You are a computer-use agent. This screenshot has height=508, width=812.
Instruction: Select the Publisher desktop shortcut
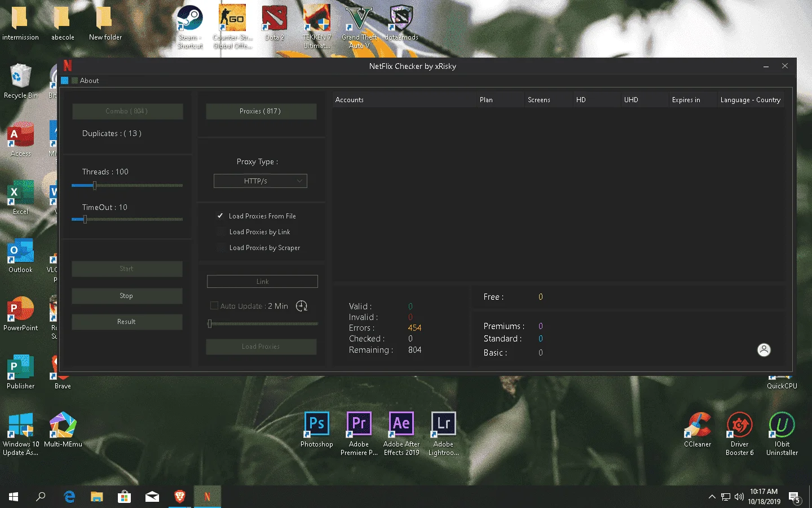coord(21,372)
